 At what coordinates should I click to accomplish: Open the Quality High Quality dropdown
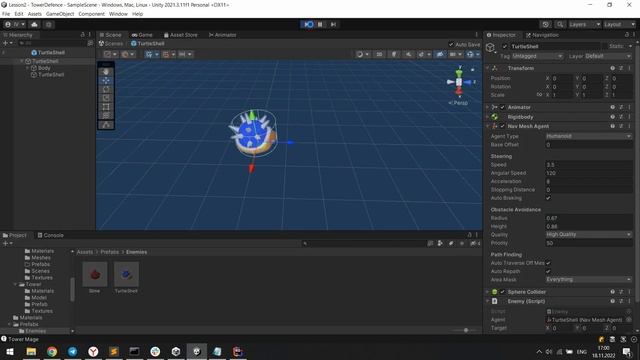(x=589, y=235)
